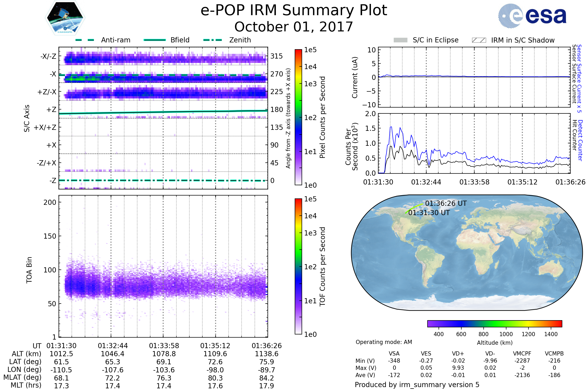Click the S/C in Eclipse gray swatch

coord(401,40)
